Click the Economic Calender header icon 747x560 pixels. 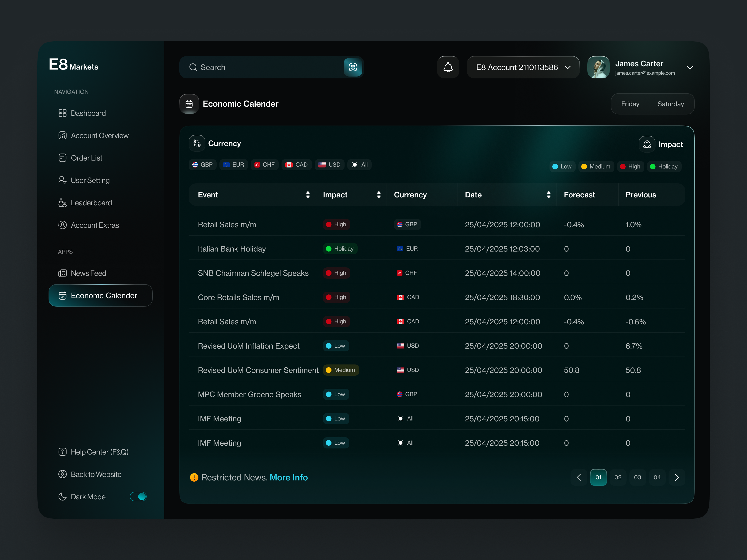(189, 104)
